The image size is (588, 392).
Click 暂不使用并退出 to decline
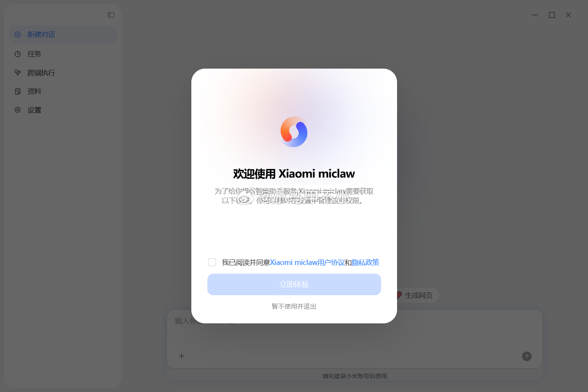pos(294,306)
